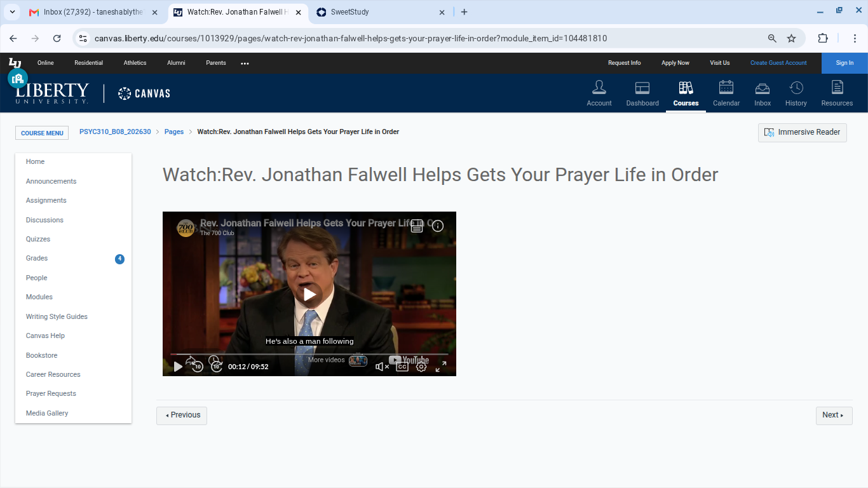Click the Next page button

[x=834, y=416]
